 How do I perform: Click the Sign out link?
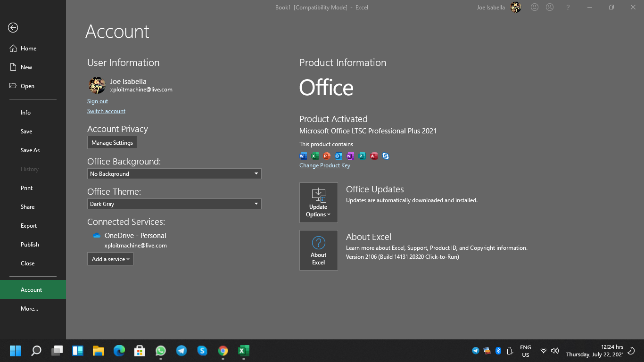(98, 101)
